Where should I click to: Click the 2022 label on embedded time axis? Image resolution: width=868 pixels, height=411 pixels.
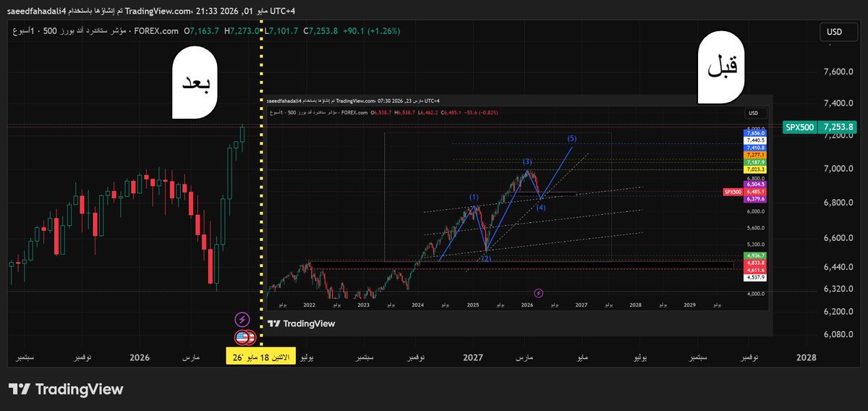coord(310,305)
